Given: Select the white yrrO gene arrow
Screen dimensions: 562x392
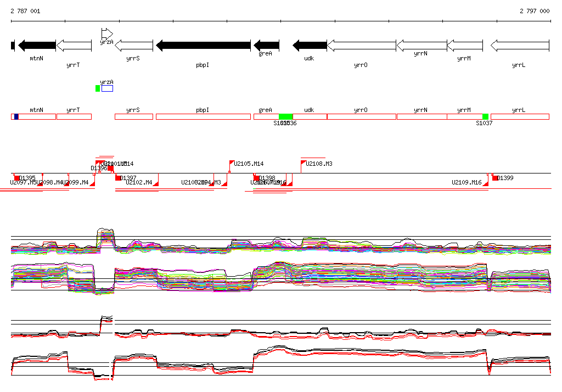Looking at the screenshot, I should [x=362, y=46].
